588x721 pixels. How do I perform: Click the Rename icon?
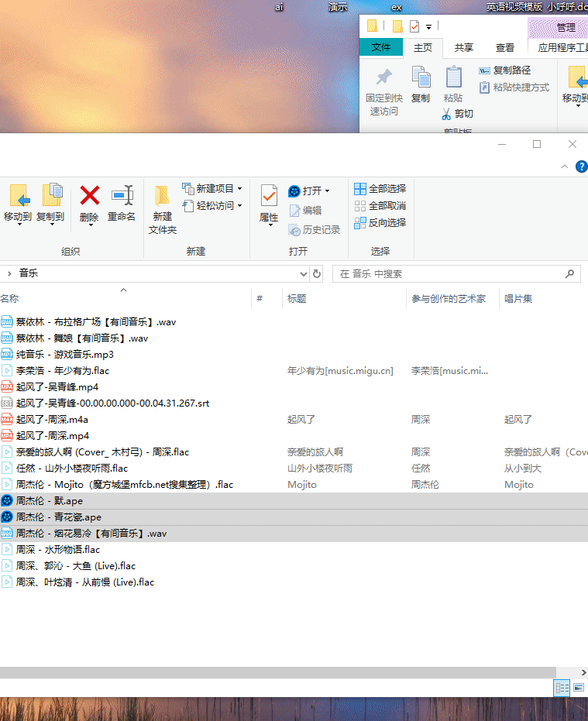point(122,195)
